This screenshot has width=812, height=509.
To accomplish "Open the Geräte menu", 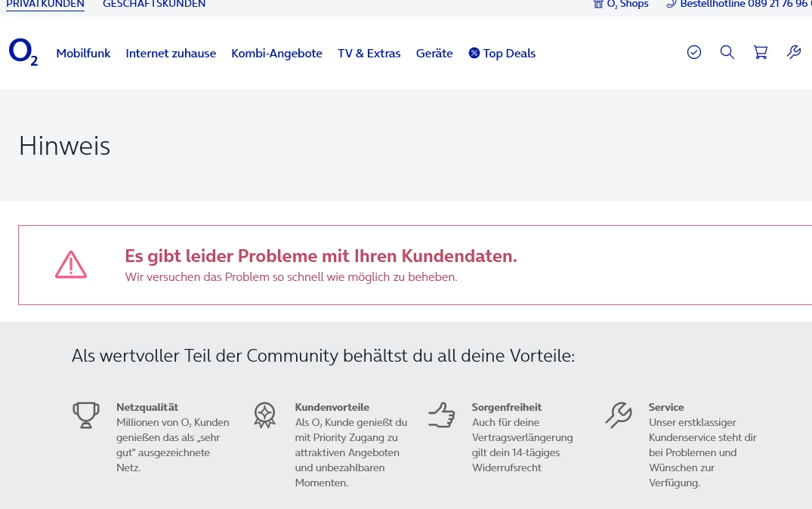I will [434, 54].
